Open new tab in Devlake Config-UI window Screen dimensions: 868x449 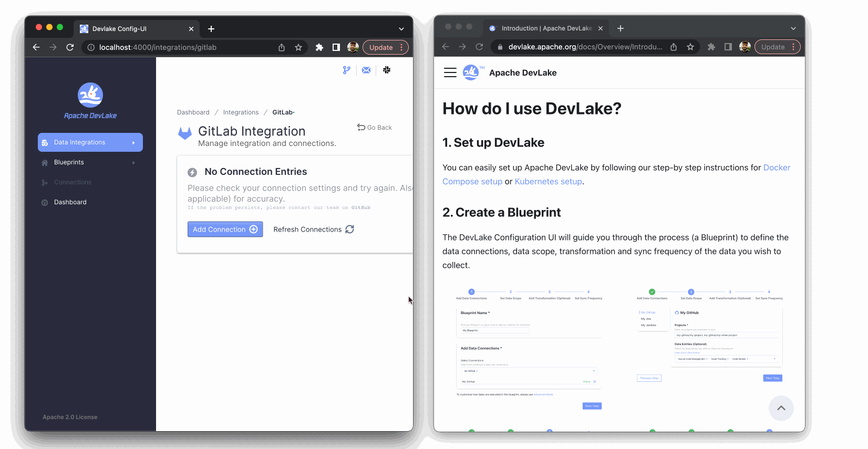tap(211, 29)
